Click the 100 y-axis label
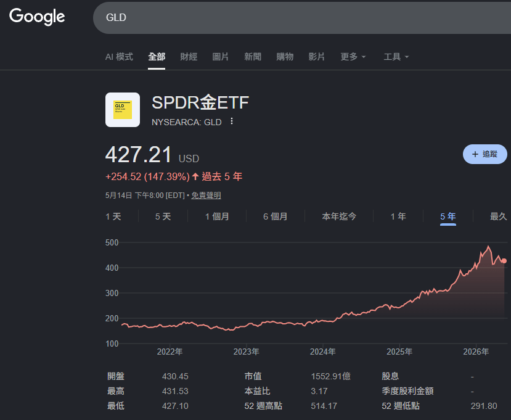511x420 pixels. 112,344
